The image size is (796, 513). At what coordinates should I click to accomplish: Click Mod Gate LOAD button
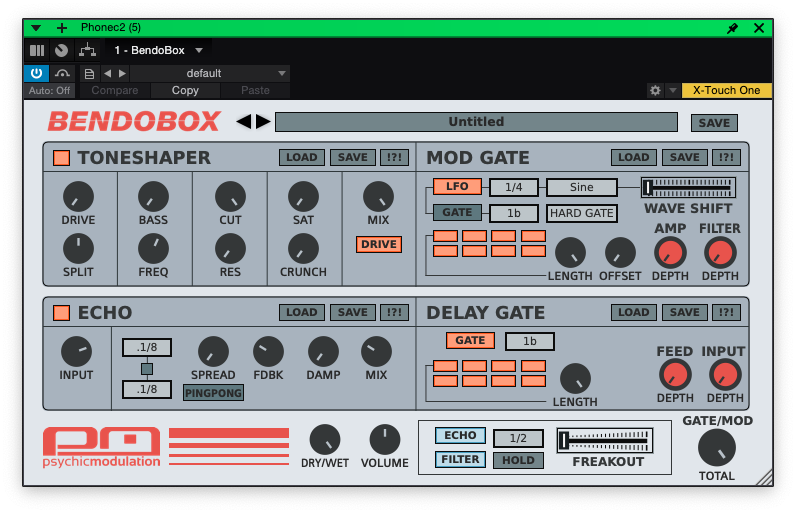pyautogui.click(x=634, y=157)
